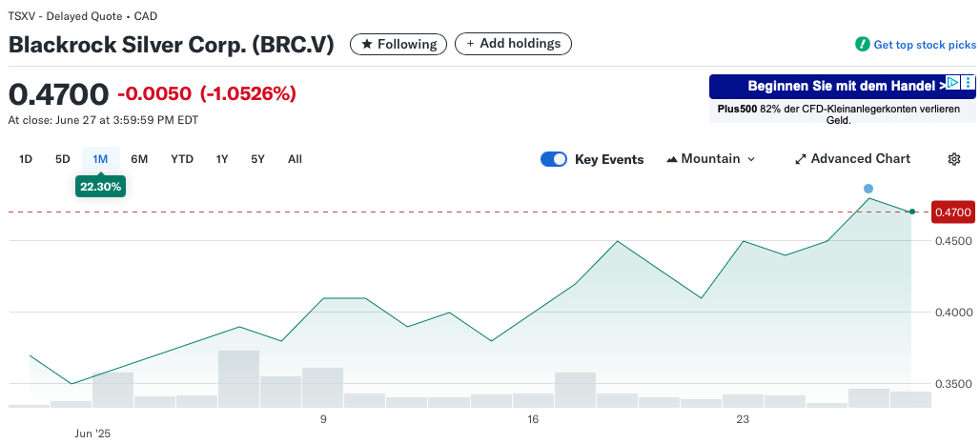
Task: Select the 1M range tab
Action: [x=101, y=159]
